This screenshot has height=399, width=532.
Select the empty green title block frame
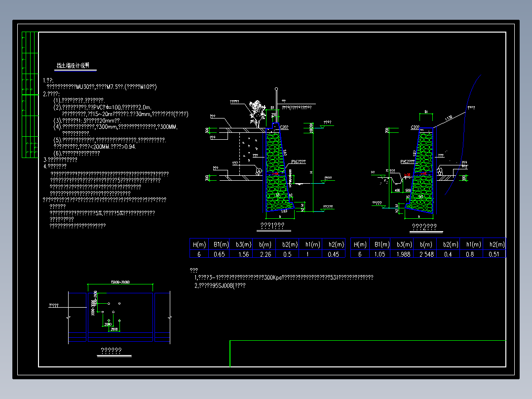click(368, 354)
